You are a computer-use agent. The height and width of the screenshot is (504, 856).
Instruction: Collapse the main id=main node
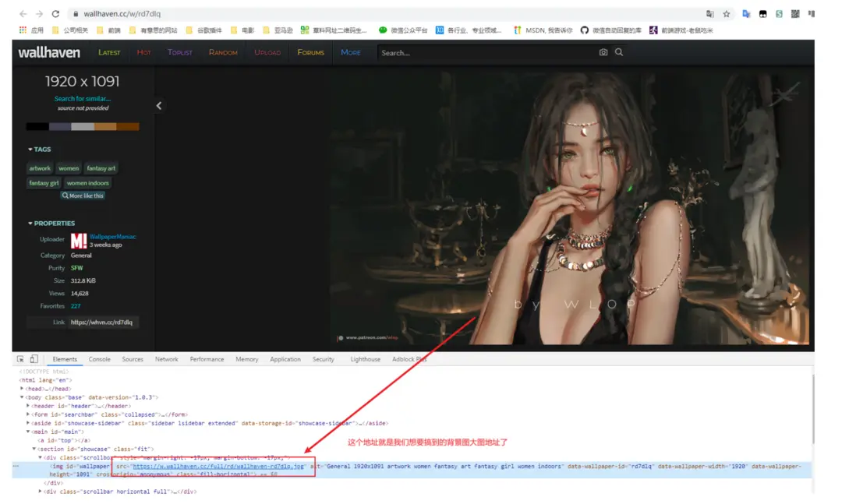(x=28, y=432)
